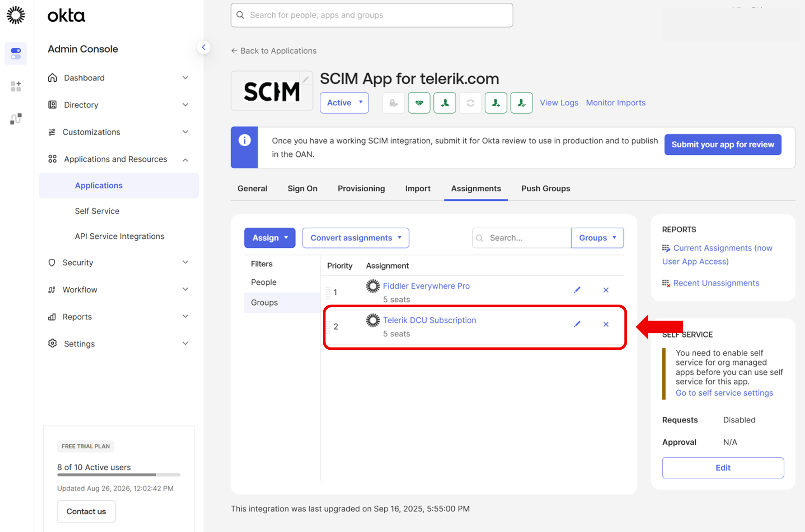Viewport: 805px width, 532px height.
Task: Click the blue info icon in the banner
Action: (244, 140)
